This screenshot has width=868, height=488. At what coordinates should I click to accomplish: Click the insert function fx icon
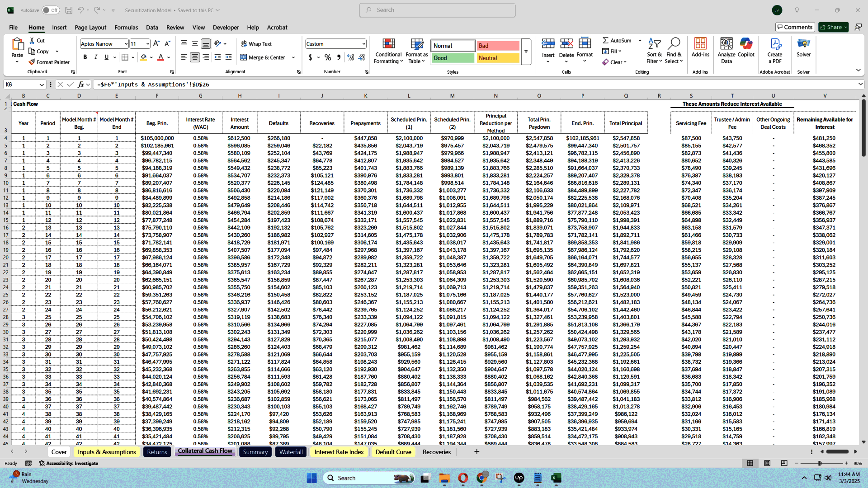[81, 84]
